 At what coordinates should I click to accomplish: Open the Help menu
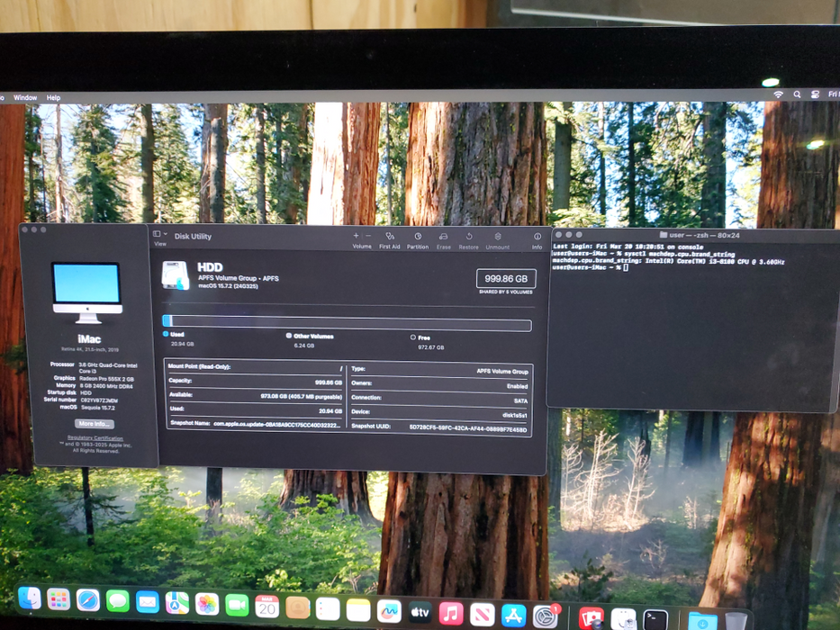[54, 97]
